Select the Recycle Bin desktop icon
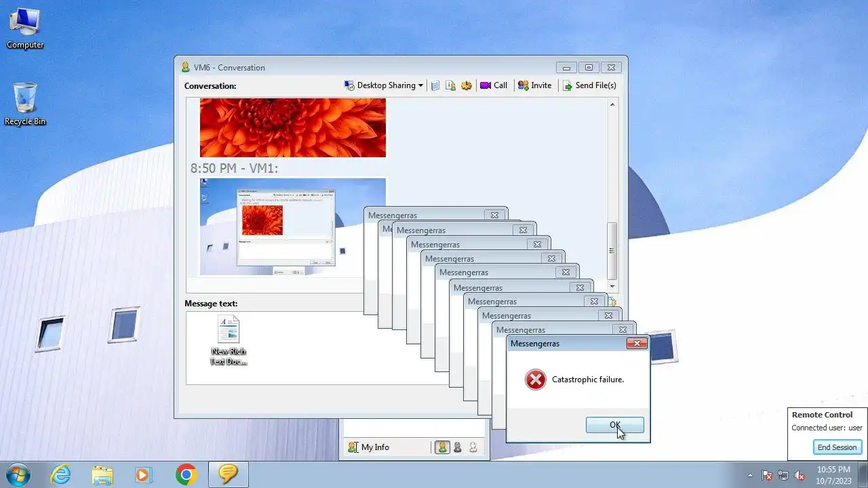Screen dimensions: 868x488 (x=25, y=104)
